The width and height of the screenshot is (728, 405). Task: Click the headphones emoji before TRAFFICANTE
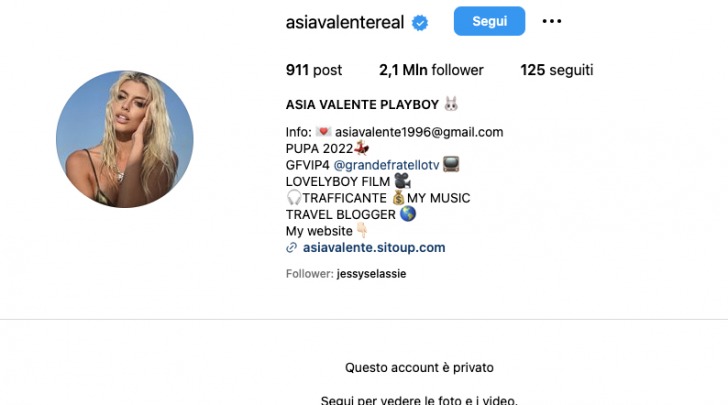pyautogui.click(x=294, y=198)
